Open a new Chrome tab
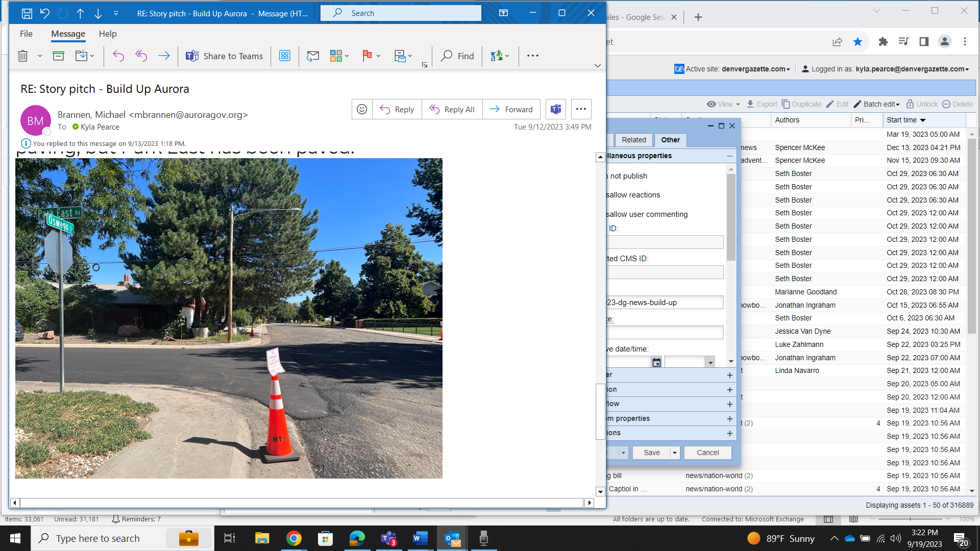This screenshot has width=980, height=551. pyautogui.click(x=698, y=17)
